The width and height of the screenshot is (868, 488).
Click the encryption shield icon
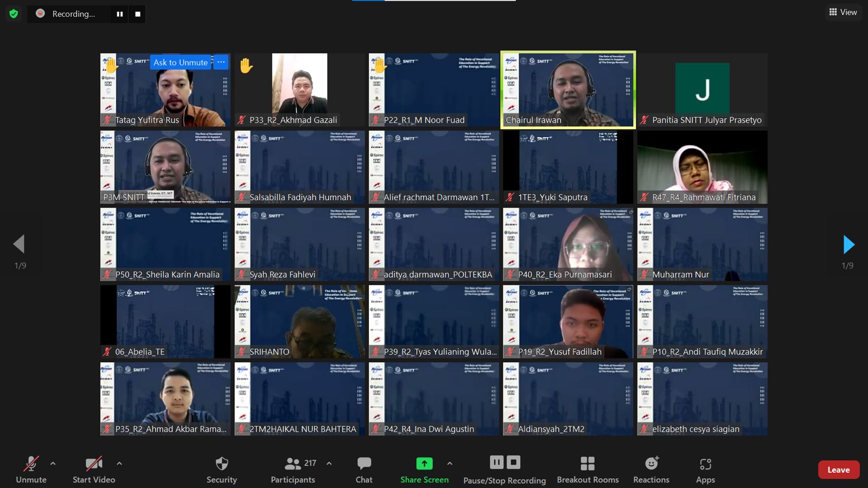click(x=14, y=14)
